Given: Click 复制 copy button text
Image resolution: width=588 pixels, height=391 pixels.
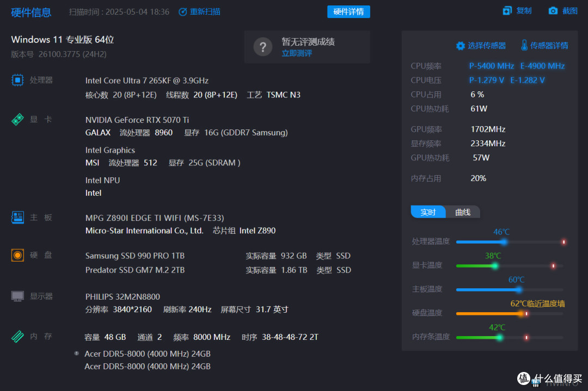Looking at the screenshot, I should tap(524, 10).
